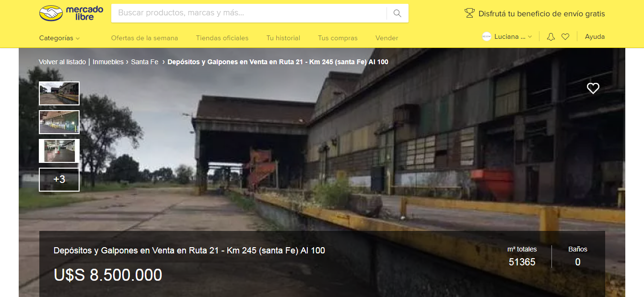Screen dimensions: 644x297
Task: Expand the Categorías dropdown
Action: click(x=59, y=38)
